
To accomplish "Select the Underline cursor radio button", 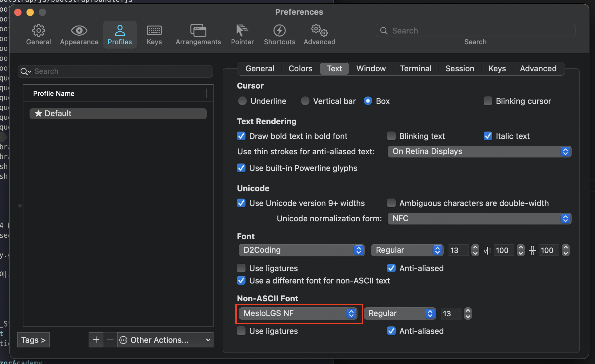I will 242,101.
